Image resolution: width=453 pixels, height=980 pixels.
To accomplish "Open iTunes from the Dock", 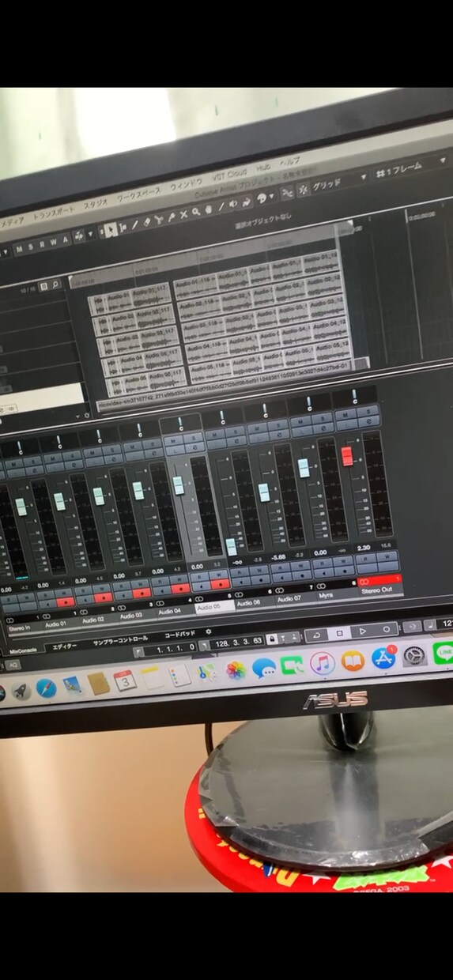I will click(x=323, y=662).
